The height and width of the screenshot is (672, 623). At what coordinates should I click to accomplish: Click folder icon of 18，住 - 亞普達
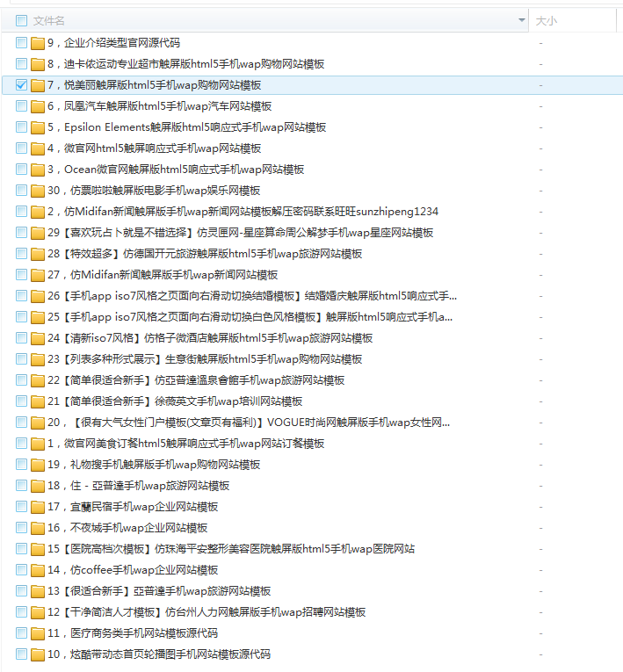pos(38,486)
